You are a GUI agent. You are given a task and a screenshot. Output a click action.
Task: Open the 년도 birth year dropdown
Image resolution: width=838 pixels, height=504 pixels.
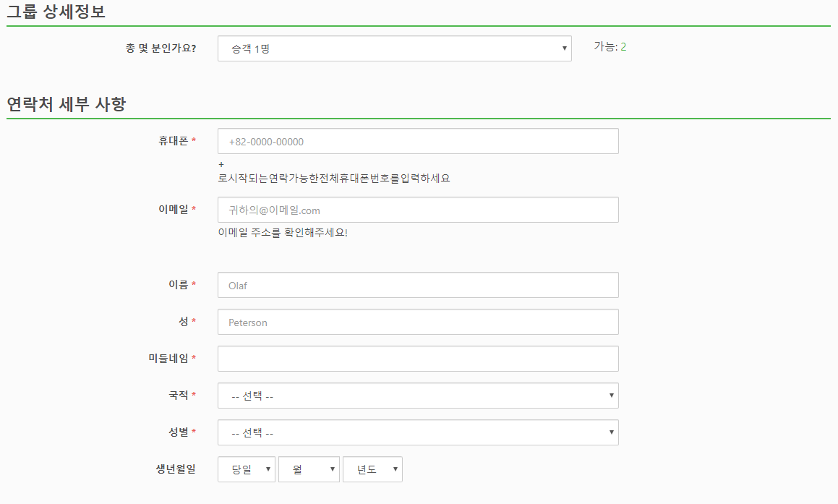coord(372,469)
